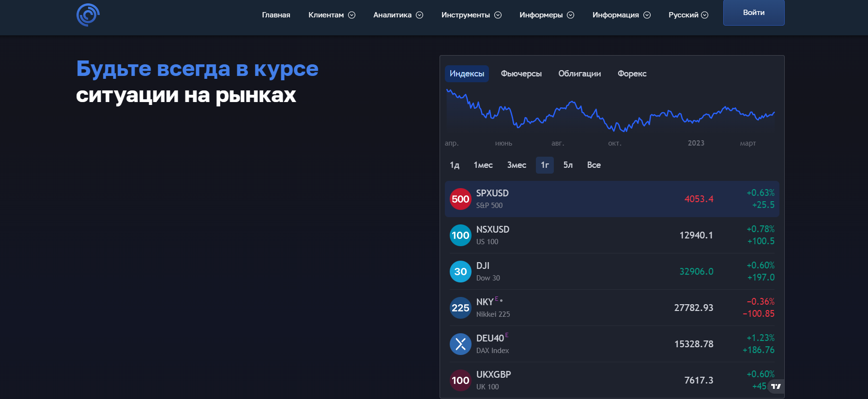Open the NKY symbol link
Image resolution: width=868 pixels, height=399 pixels.
(485, 302)
